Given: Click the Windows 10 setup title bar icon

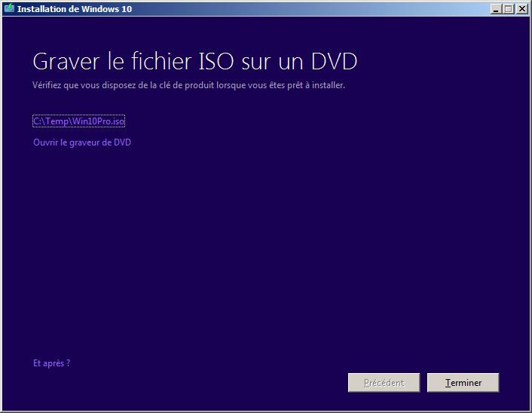Looking at the screenshot, I should tap(10, 8).
